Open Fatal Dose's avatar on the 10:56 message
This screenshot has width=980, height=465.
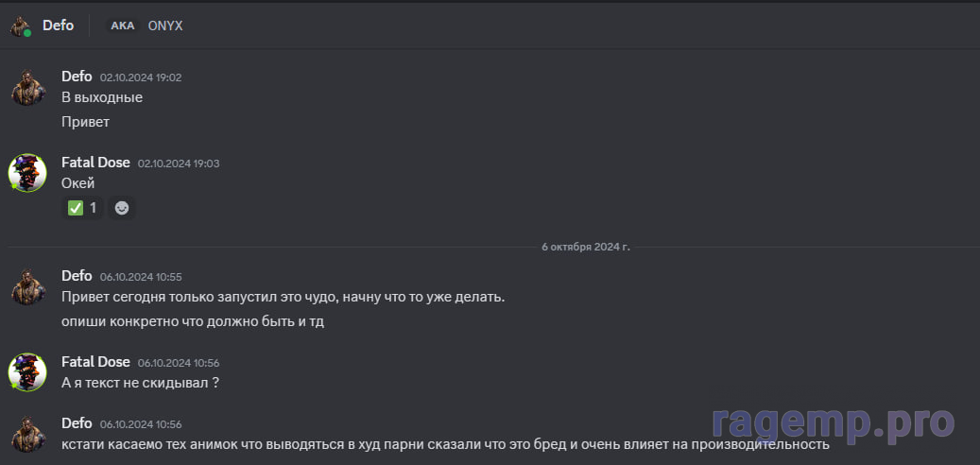pos(27,372)
